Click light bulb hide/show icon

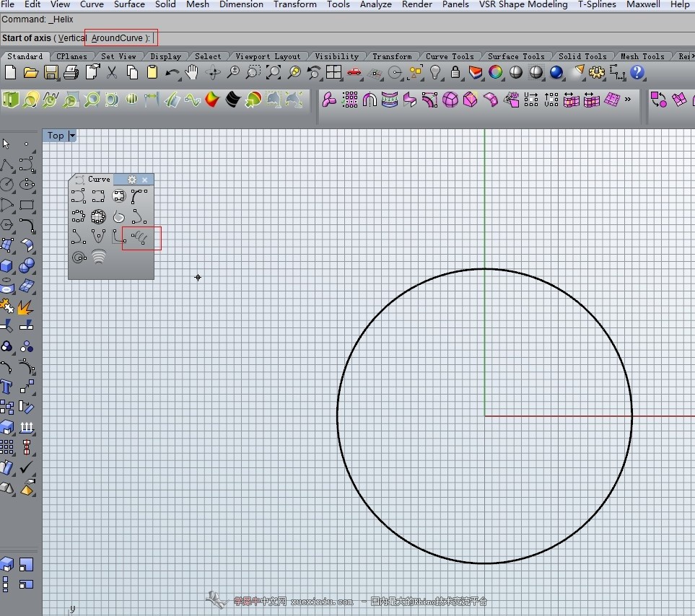(x=435, y=72)
